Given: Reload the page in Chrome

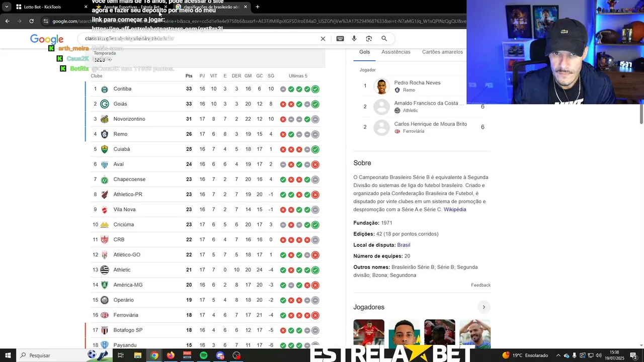Looking at the screenshot, I should click(31, 21).
